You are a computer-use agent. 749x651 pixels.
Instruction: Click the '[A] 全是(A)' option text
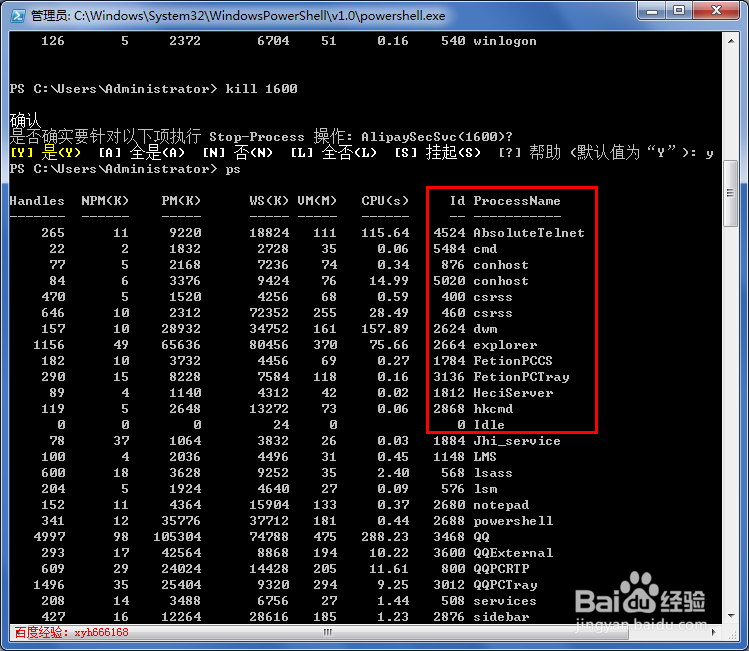pyautogui.click(x=141, y=153)
